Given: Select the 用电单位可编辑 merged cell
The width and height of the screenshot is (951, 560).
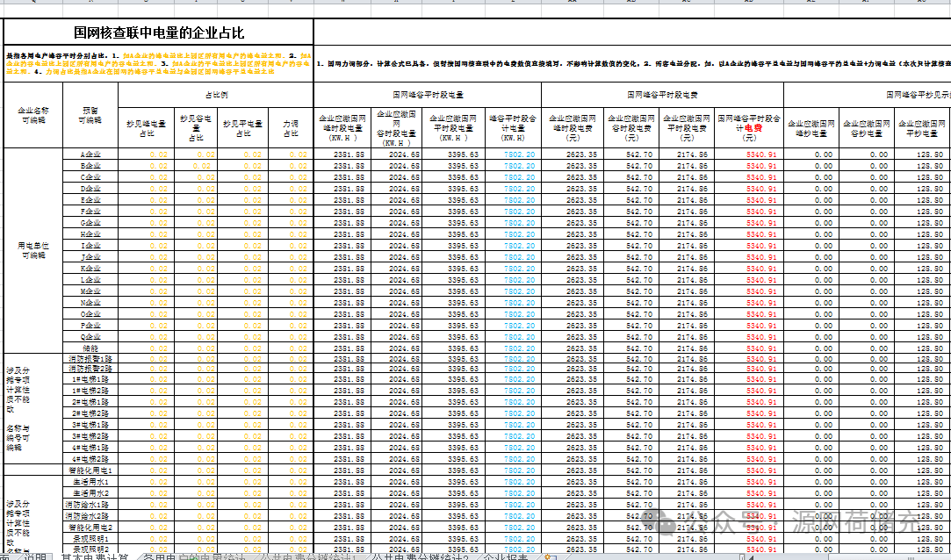Looking at the screenshot, I should click(33, 250).
